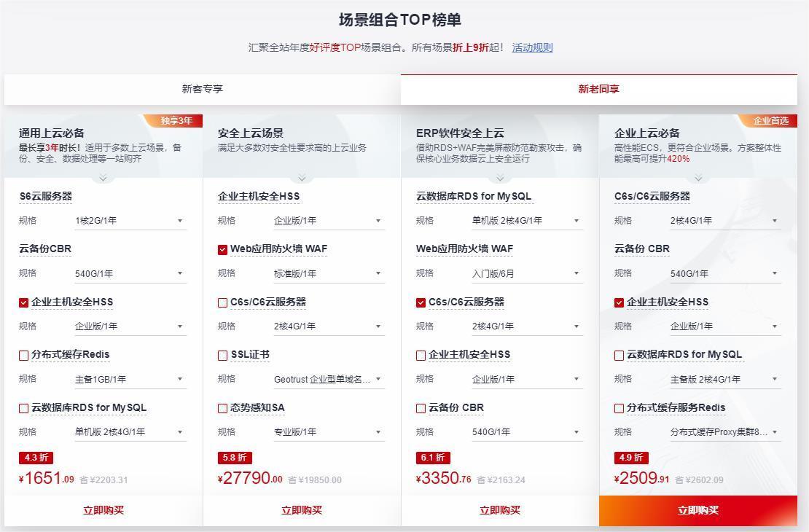
Task: Click the 企业上云必备 card title
Action: coord(647,133)
